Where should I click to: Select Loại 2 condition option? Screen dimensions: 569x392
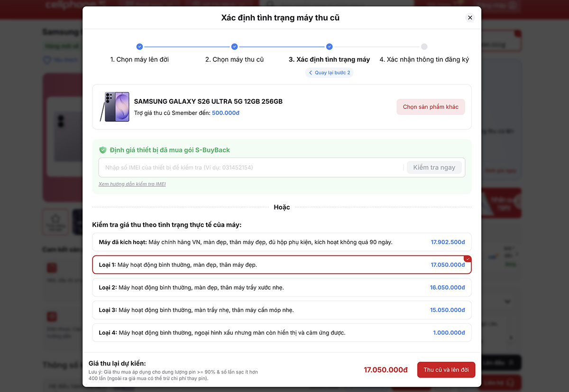[x=282, y=287]
